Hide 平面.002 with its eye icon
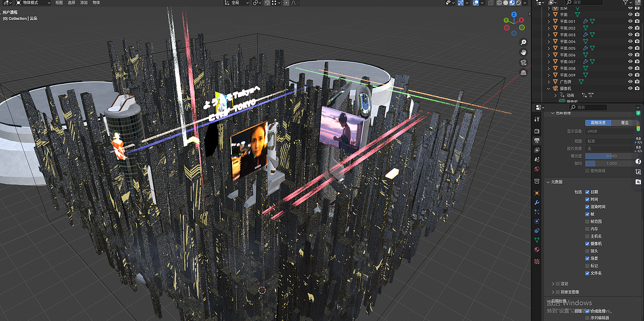The image size is (644, 321). click(630, 28)
